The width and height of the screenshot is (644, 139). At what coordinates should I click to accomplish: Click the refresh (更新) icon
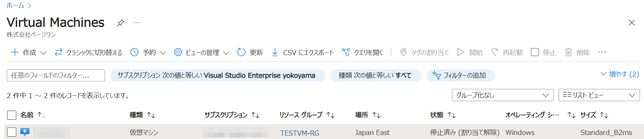241,52
